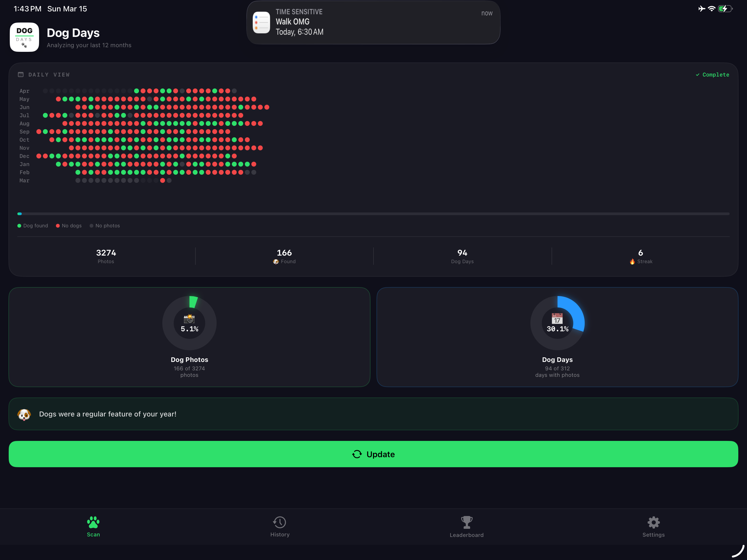Tap "Analyzing your last 12 months" subtitle
Viewport: 747px width, 560px height.
click(89, 45)
